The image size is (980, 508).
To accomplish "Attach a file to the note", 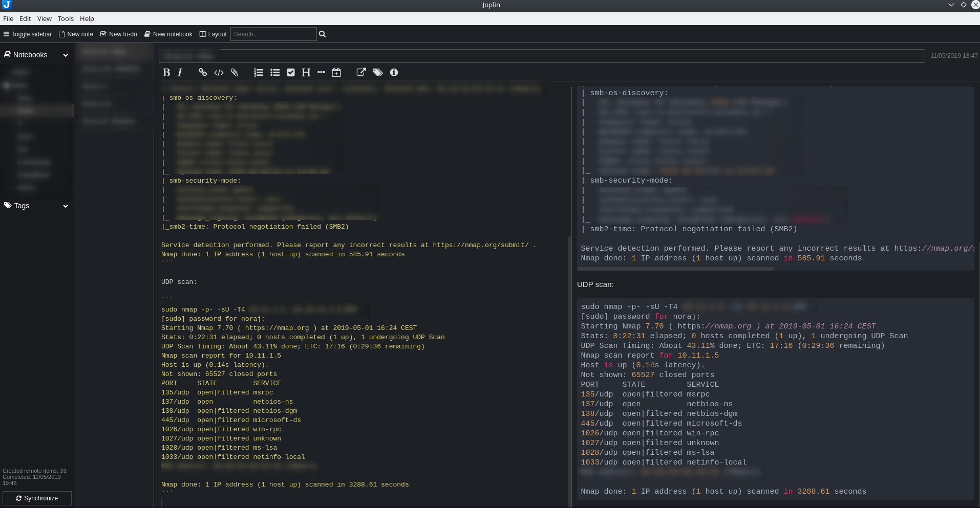I will [x=235, y=72].
